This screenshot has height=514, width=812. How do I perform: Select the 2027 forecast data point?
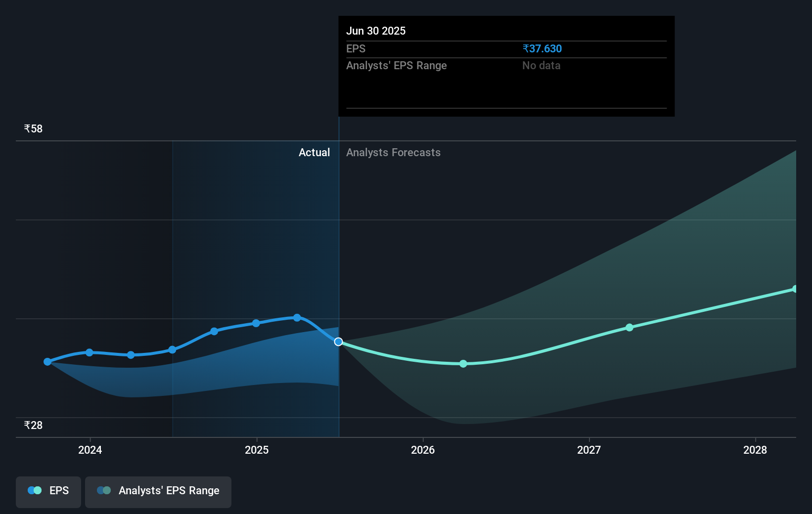629,327
